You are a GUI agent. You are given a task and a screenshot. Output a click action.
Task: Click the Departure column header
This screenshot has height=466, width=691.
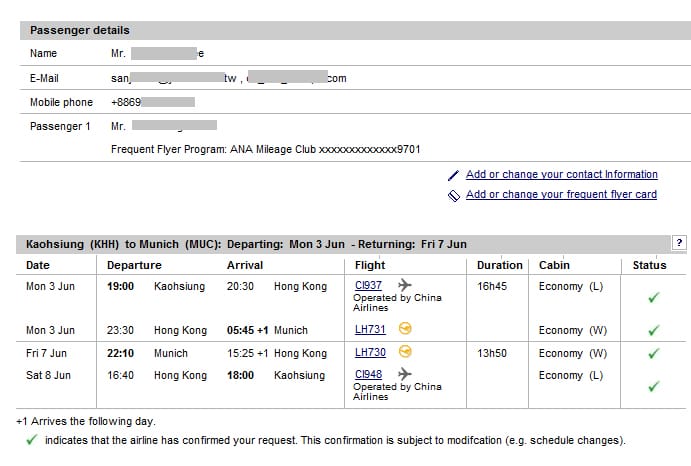coord(134,265)
